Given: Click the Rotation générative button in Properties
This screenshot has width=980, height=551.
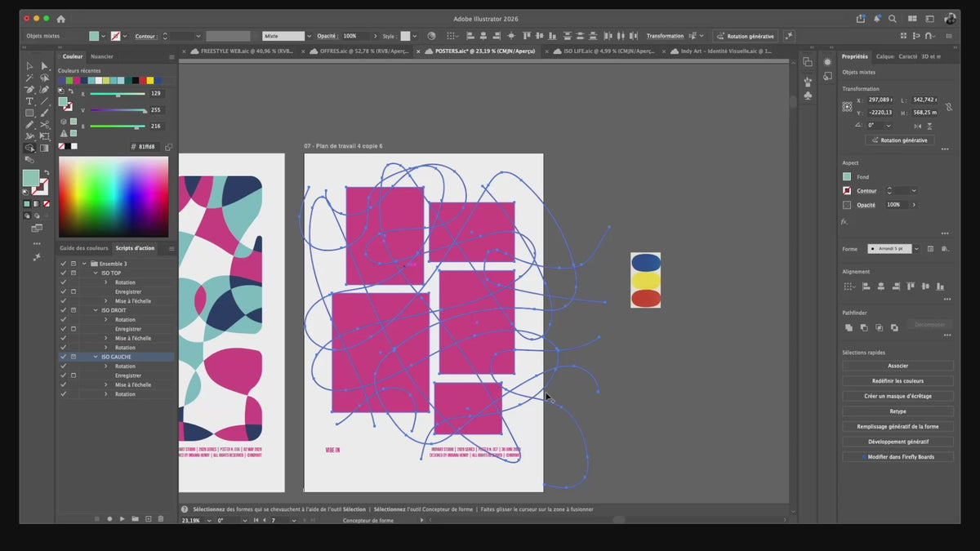Looking at the screenshot, I should [900, 140].
